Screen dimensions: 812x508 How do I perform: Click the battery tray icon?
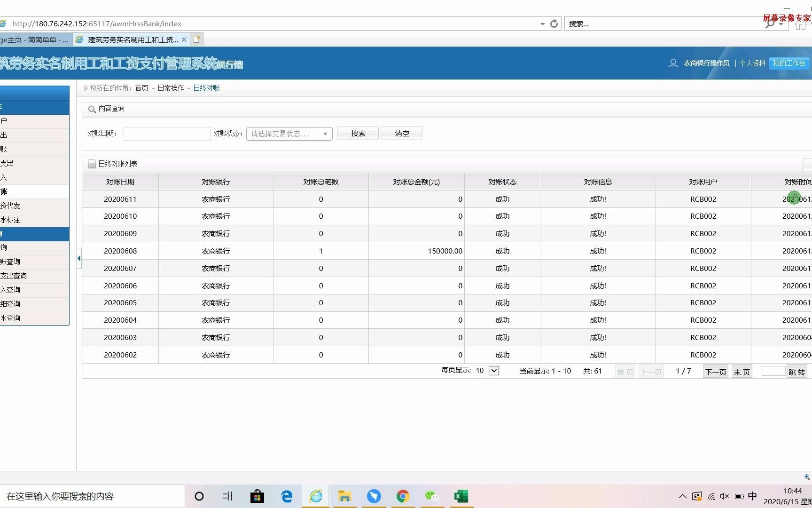click(739, 496)
